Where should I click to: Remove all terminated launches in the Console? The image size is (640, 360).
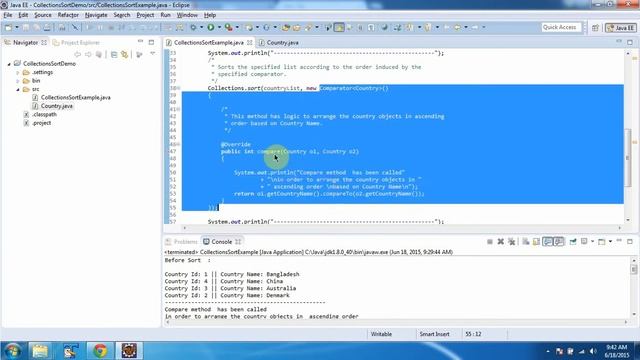pos(511,242)
